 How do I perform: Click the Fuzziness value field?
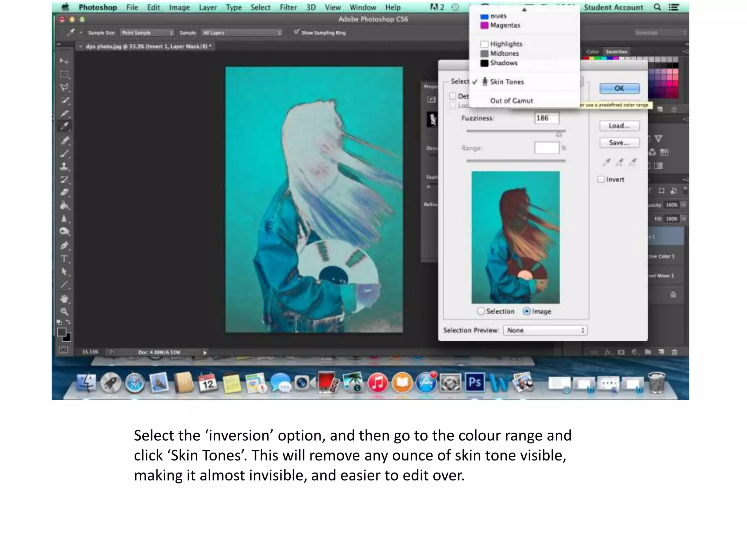pos(547,118)
